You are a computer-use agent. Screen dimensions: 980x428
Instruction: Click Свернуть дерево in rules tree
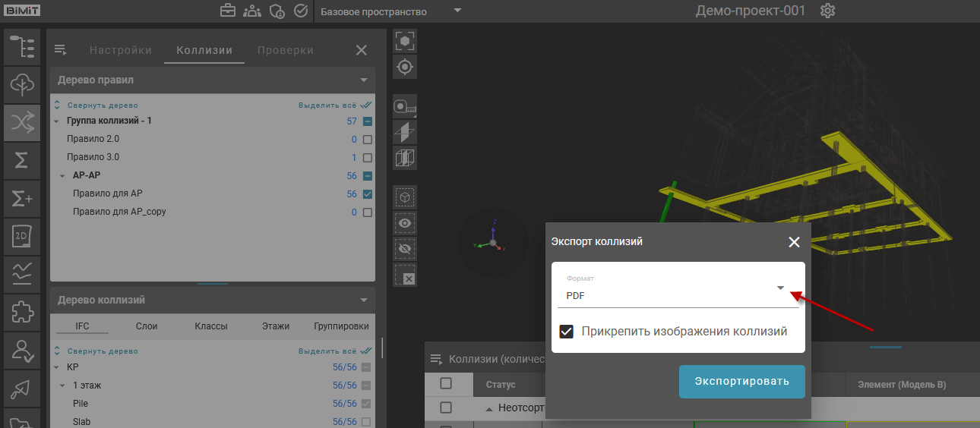click(102, 105)
